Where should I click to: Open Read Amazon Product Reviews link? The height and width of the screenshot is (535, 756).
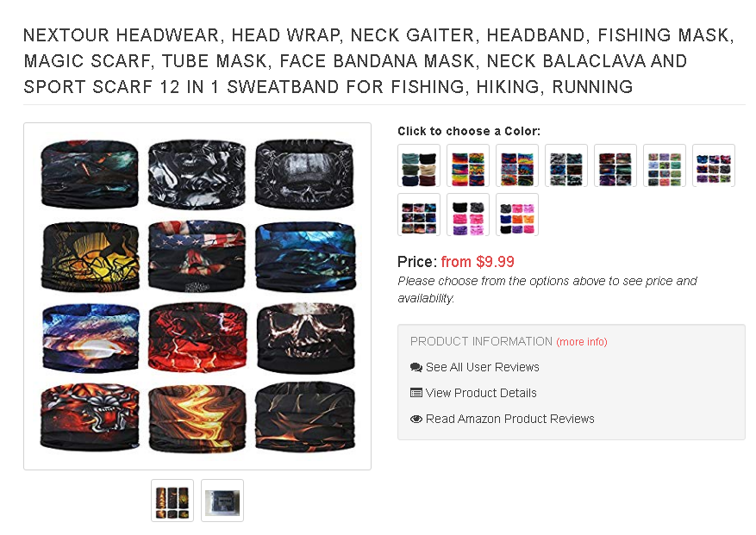[509, 419]
